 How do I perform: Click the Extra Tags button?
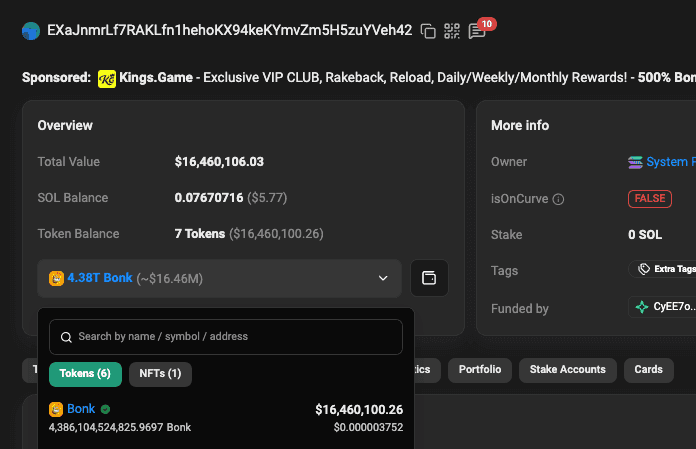664,269
